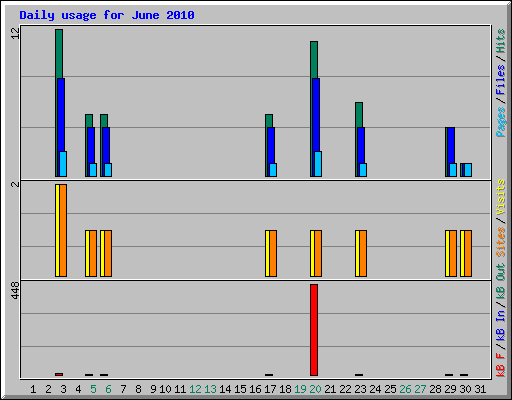Click day label '31' on the x-axis

[480, 389]
